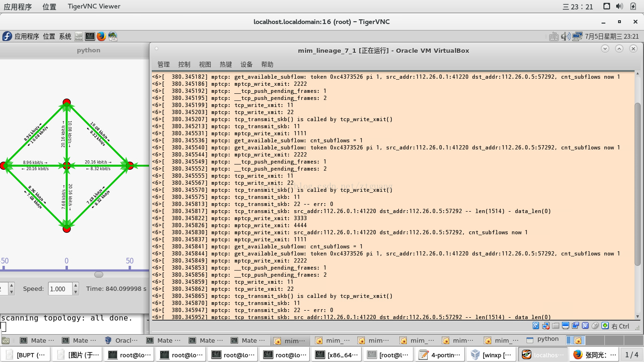This screenshot has width=644, height=362.
Task: Click the calculator launcher beside 系统 menu
Action: 79,36
